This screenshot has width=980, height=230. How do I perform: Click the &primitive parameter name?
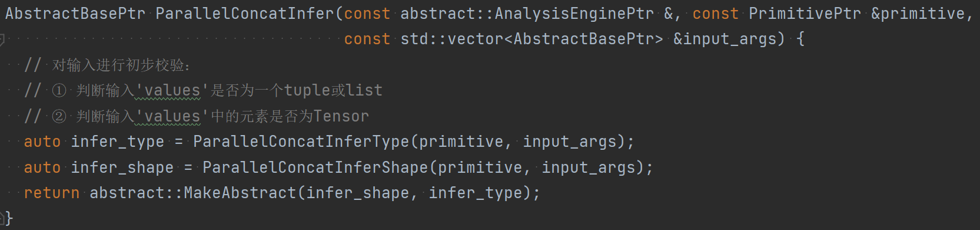pyautogui.click(x=918, y=14)
